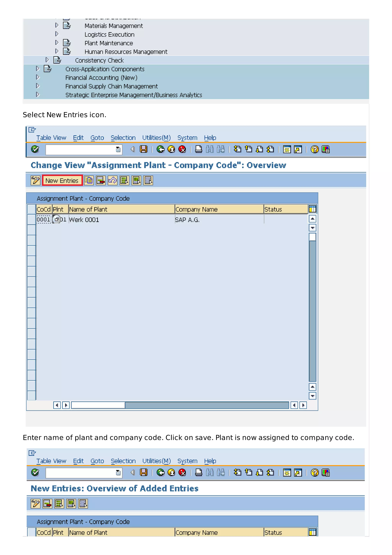Click Customize Local Layout icon in Change View window
The width and height of the screenshot is (392, 555).
[325, 149]
